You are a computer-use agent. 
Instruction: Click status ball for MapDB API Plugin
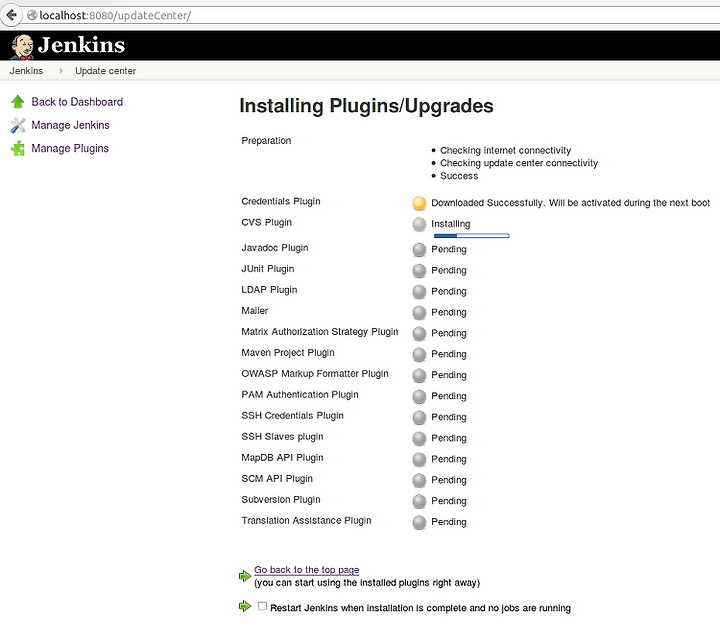419,459
